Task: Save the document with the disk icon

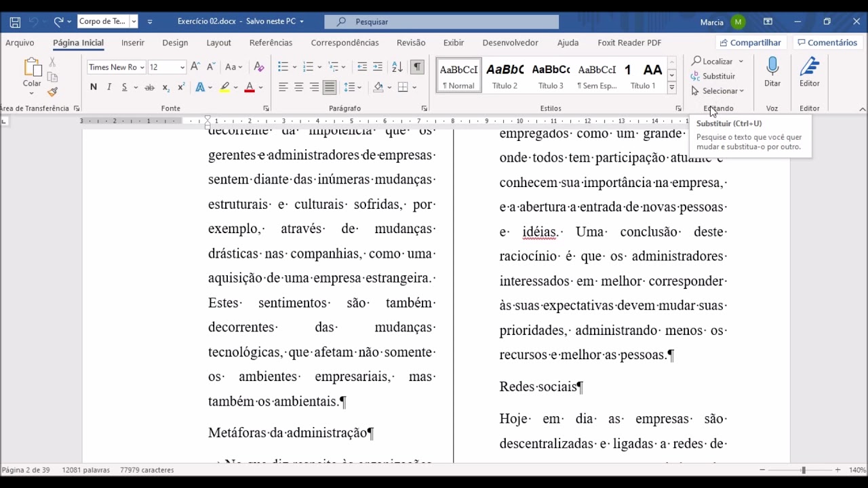Action: click(x=15, y=22)
